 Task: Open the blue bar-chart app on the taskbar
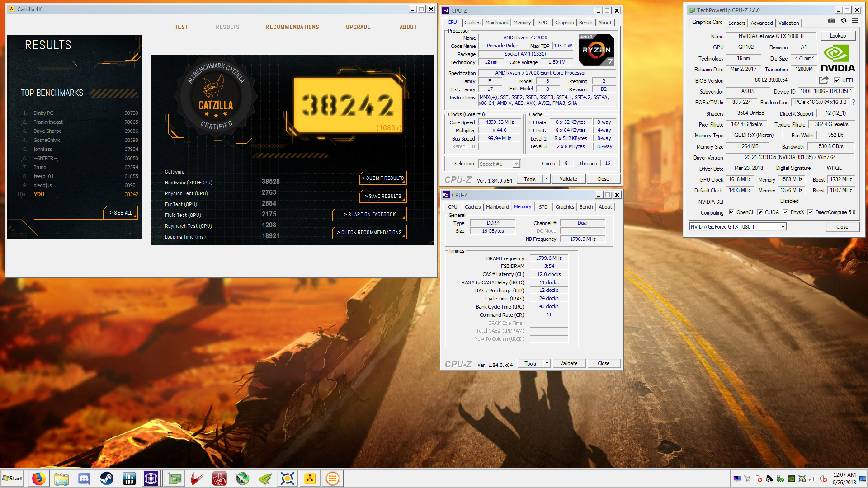pyautogui.click(x=129, y=479)
